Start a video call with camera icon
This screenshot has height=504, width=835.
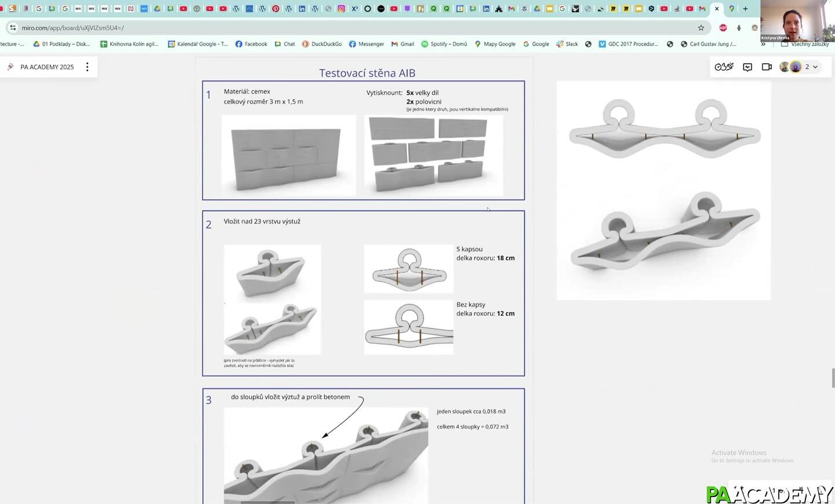(767, 67)
